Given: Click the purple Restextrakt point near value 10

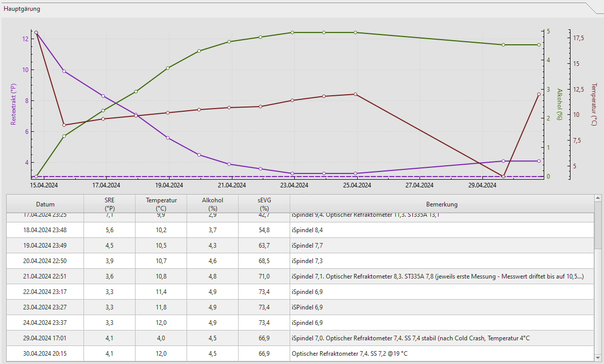Looking at the screenshot, I should click(x=64, y=71).
